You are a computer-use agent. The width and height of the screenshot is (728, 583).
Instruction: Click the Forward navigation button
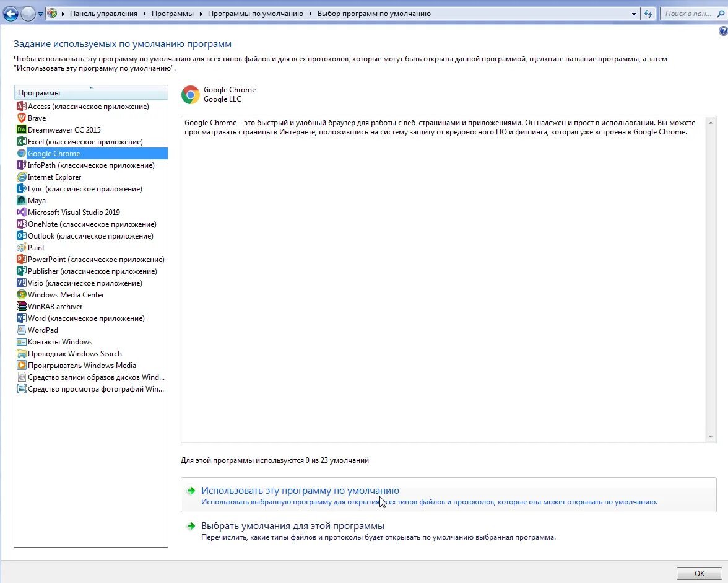(x=28, y=14)
